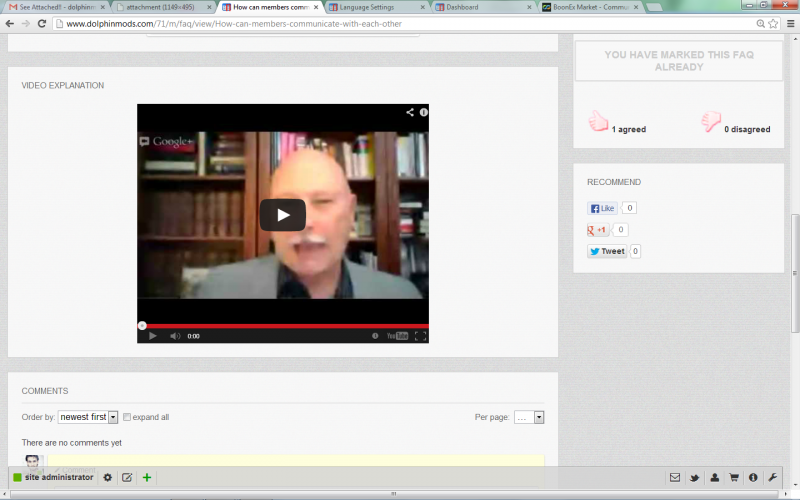Screen dimensions: 800x500
Task: Click the YOU HAVE MARKED THIS FAQ ALREADY box
Action: (679, 61)
